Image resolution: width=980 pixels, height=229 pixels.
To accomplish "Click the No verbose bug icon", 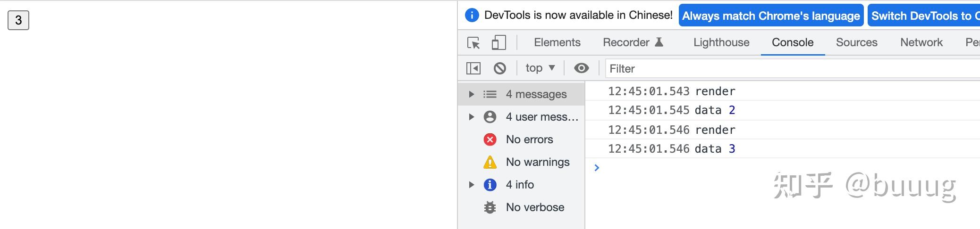I will point(490,207).
